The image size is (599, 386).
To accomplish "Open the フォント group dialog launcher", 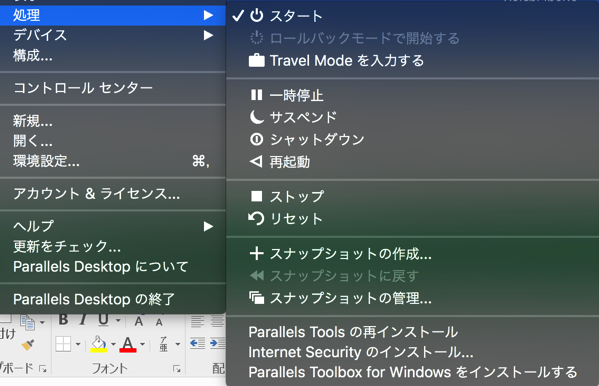I will [176, 369].
